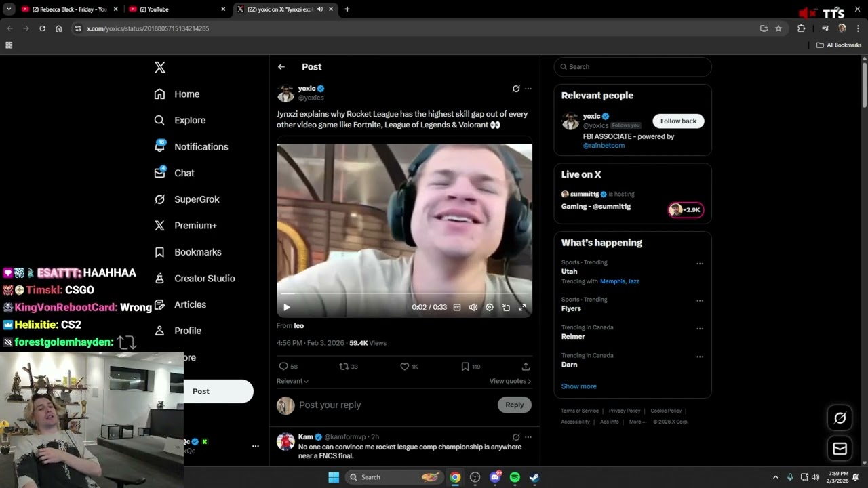
Task: Reload the page
Action: click(42, 28)
